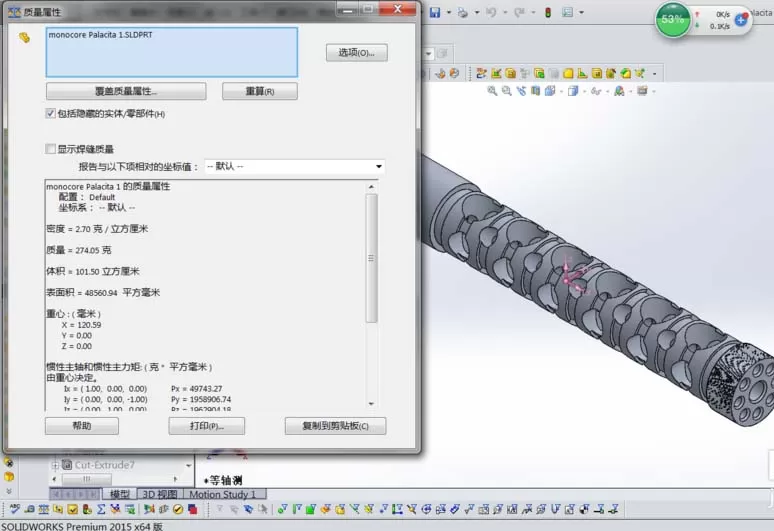Click the Design Checker round check icon
The image size is (774, 531).
pos(178,509)
